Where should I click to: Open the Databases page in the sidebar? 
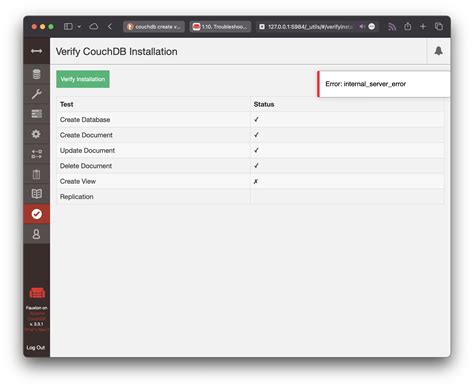point(36,74)
